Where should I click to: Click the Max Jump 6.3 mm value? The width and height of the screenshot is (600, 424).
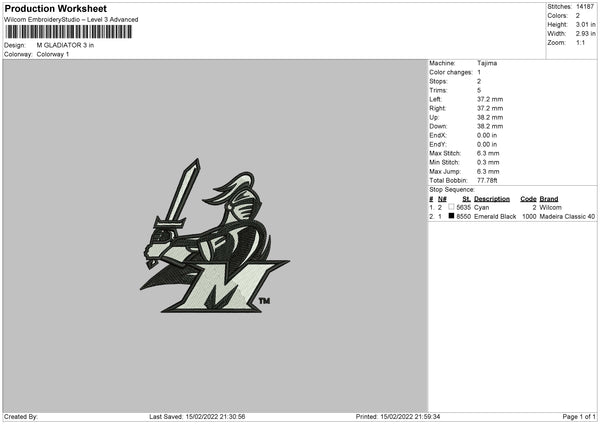point(488,172)
